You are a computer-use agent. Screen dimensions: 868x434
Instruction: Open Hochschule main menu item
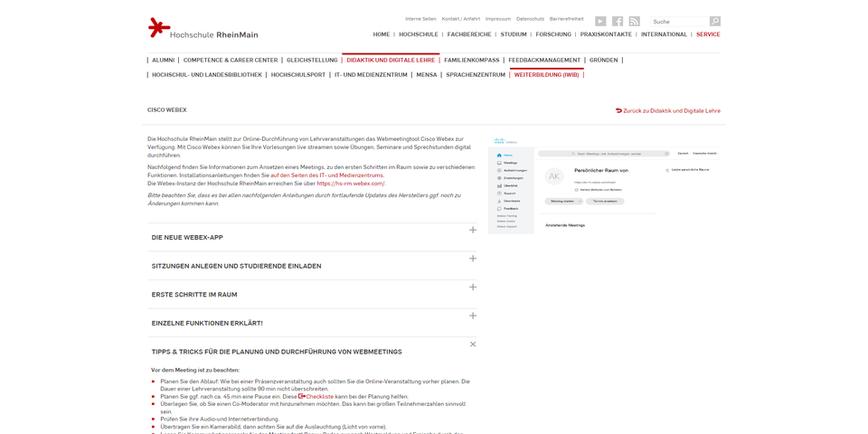coord(419,34)
